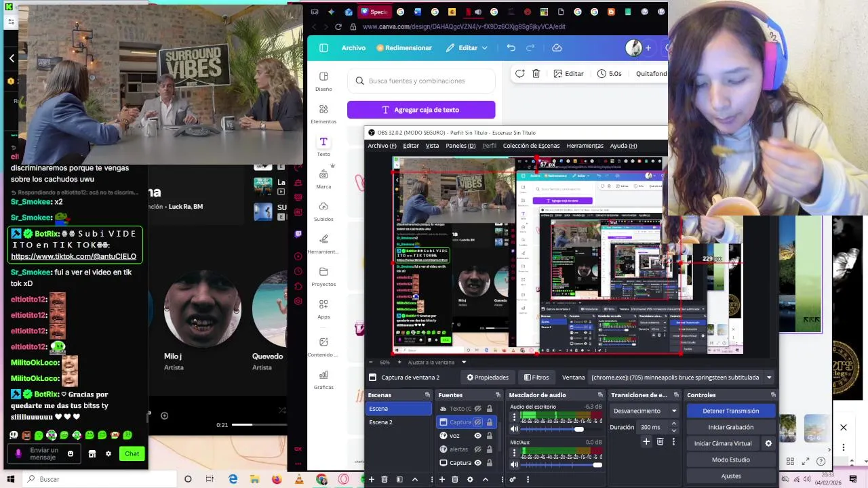The image size is (868, 488).
Task: Click Canva undo arrow
Action: pos(511,47)
